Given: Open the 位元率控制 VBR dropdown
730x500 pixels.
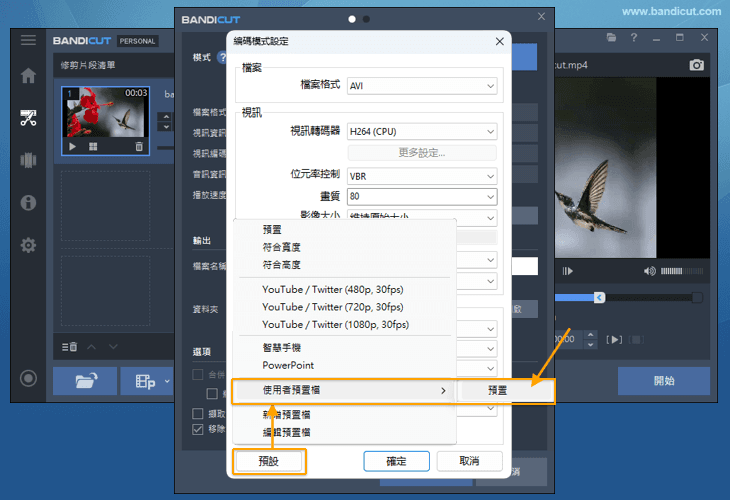Looking at the screenshot, I should (x=422, y=176).
